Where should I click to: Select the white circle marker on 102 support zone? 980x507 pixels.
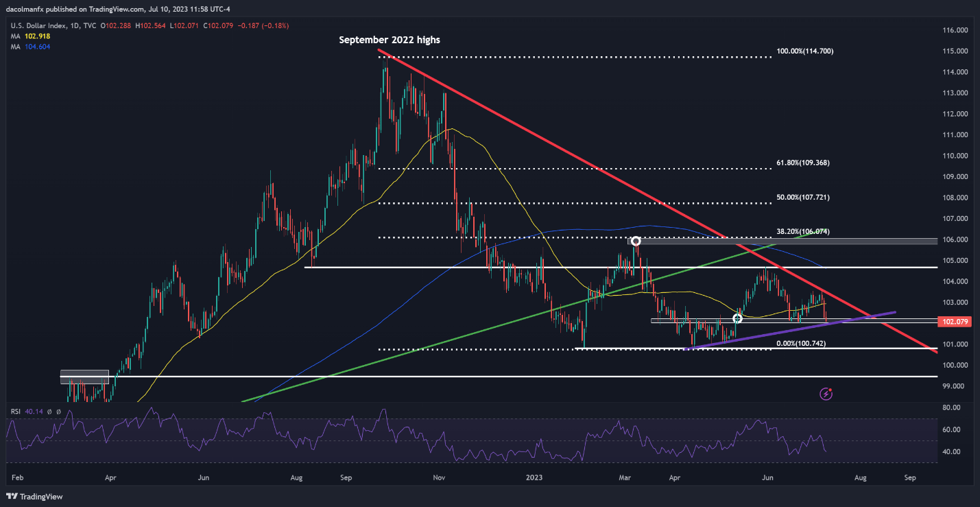pos(738,318)
